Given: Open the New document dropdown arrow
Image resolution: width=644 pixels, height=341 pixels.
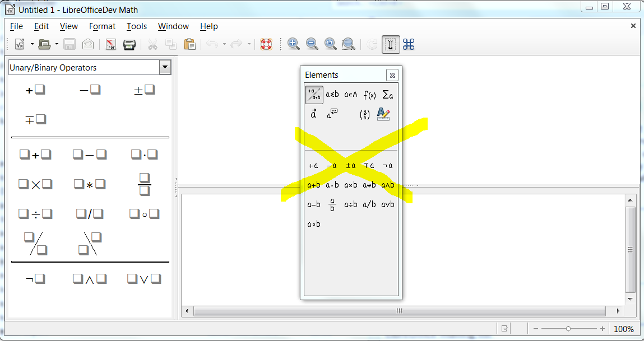Looking at the screenshot, I should click(x=32, y=45).
